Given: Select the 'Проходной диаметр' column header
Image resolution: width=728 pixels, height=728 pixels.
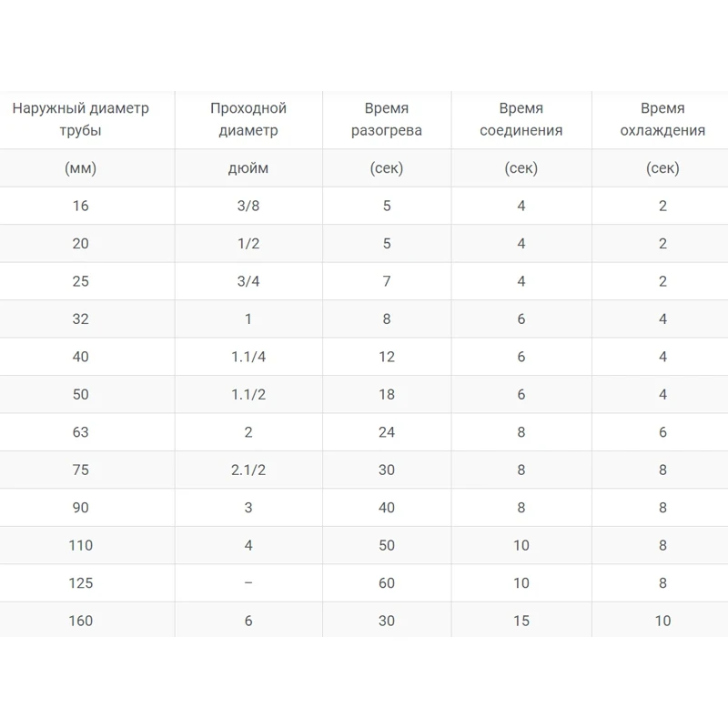Looking at the screenshot, I should tap(248, 119).
